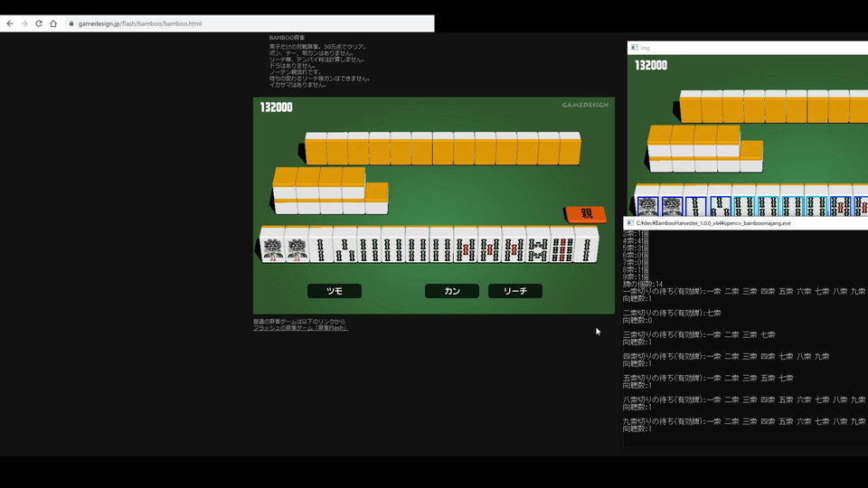Go back using the browser back arrow
This screenshot has width=868, height=488.
[10, 23]
